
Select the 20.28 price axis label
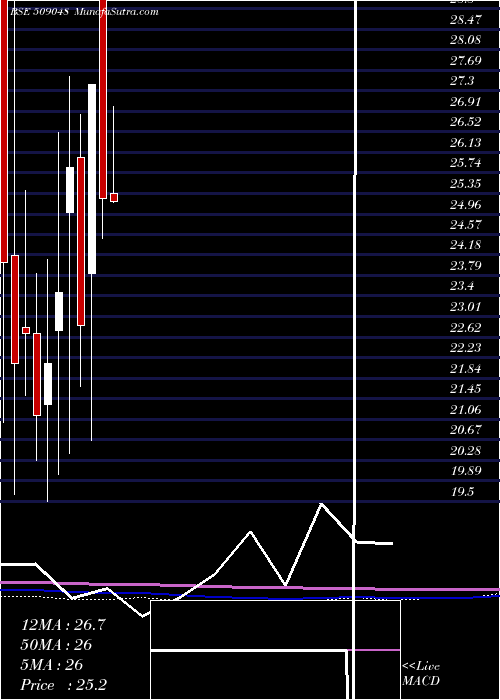click(x=466, y=450)
